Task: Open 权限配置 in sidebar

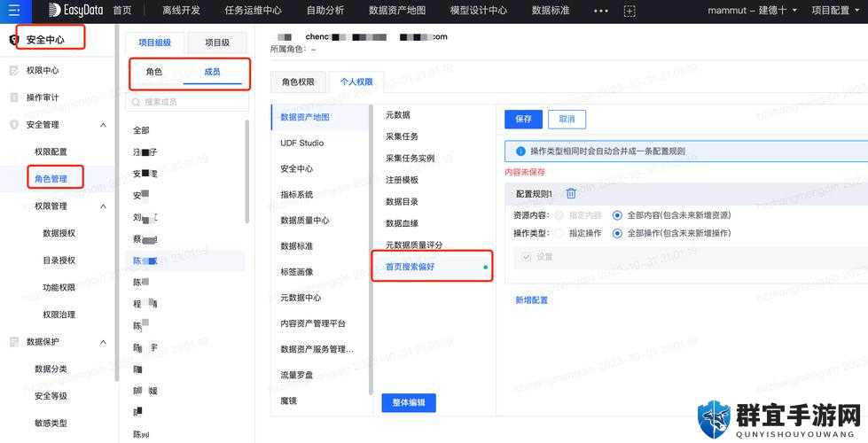Action: (x=51, y=152)
